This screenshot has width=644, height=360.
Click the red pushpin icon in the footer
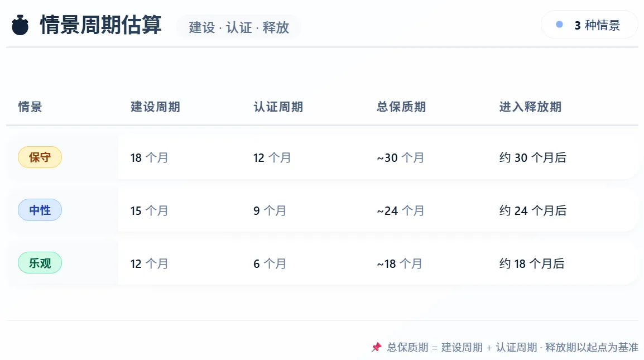click(376, 347)
